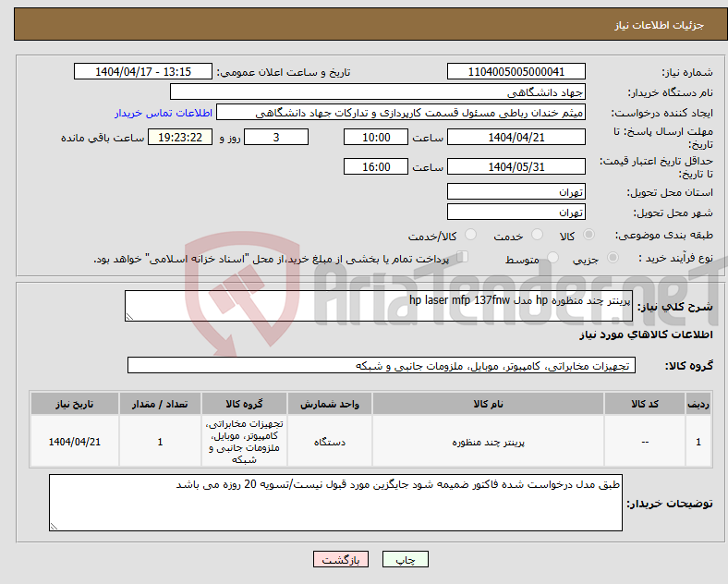This screenshot has height=584, width=728.
Task: Click the ردیف column header
Action: [698, 404]
